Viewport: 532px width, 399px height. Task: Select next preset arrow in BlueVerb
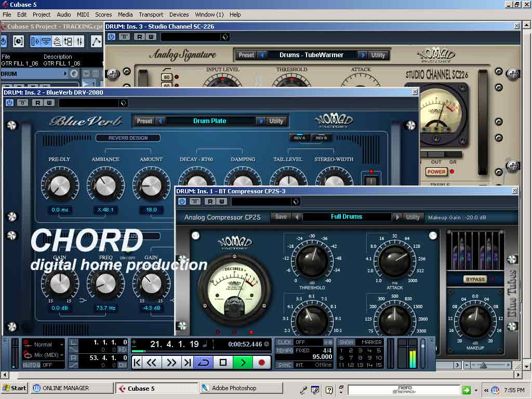pos(261,121)
